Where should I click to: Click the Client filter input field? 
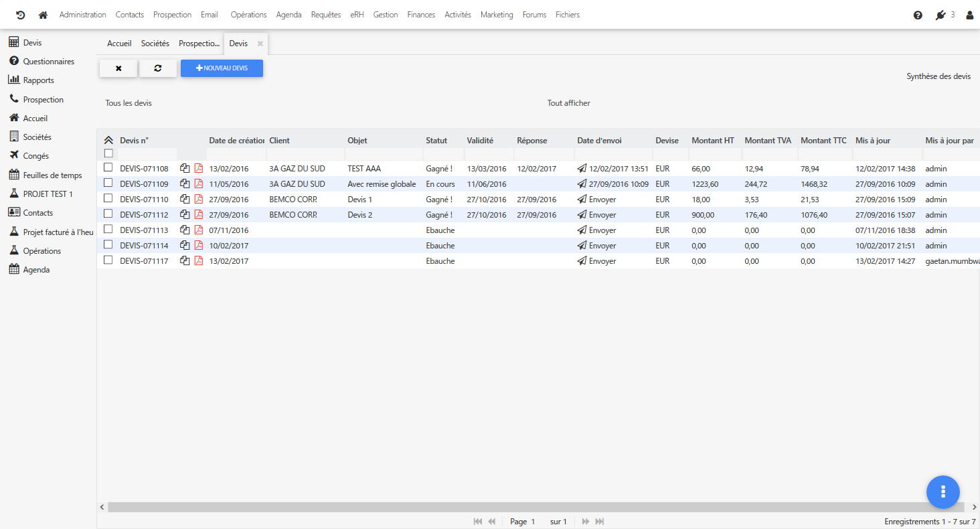(305, 154)
